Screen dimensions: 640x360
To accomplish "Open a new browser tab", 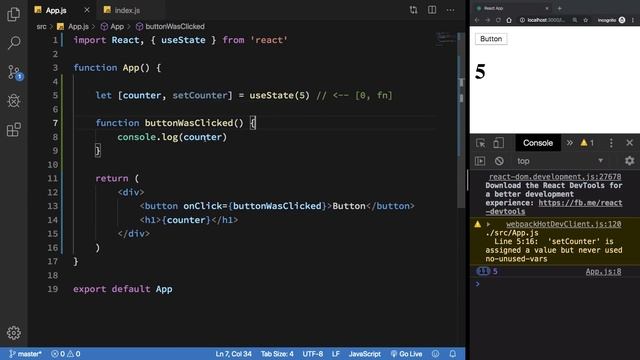I will pyautogui.click(x=560, y=8).
